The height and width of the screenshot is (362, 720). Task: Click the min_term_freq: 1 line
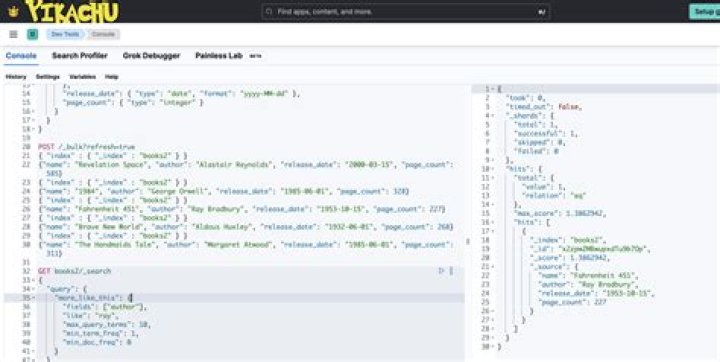pos(100,334)
